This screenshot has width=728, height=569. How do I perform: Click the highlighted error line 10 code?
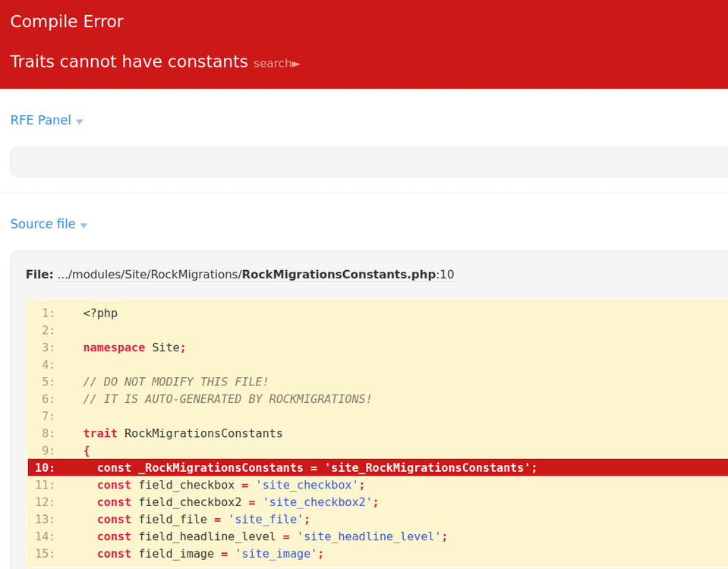(x=317, y=468)
